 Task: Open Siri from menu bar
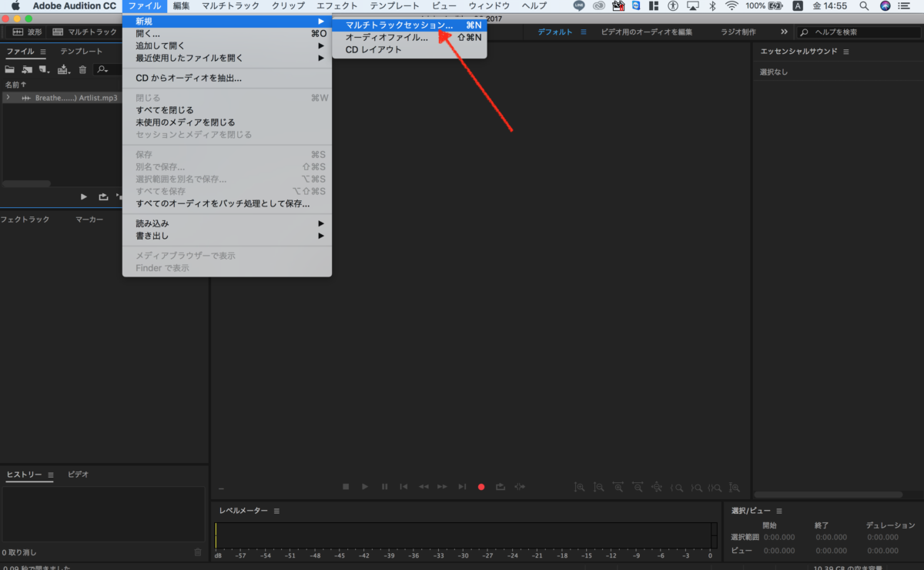pyautogui.click(x=885, y=5)
